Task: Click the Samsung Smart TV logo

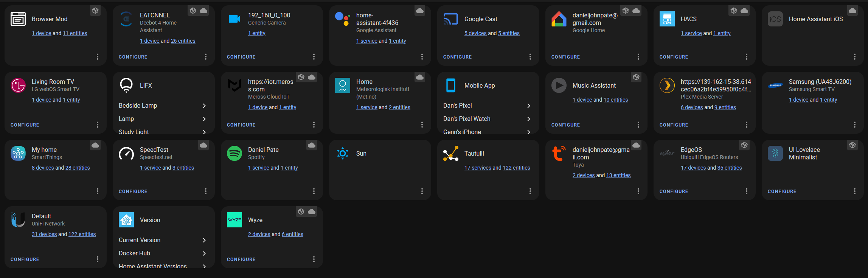Action: coord(775,85)
